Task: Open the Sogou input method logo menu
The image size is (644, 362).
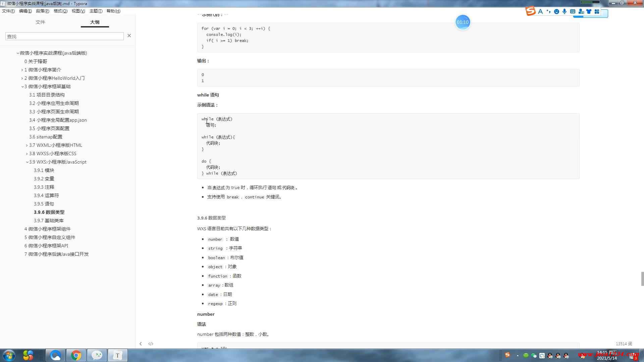Action: point(530,11)
